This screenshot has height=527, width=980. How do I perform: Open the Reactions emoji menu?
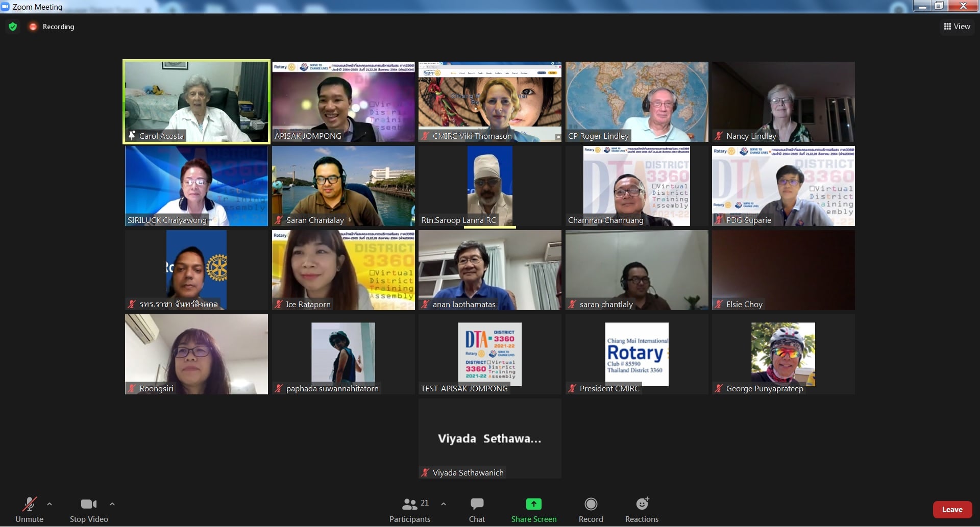(642, 505)
